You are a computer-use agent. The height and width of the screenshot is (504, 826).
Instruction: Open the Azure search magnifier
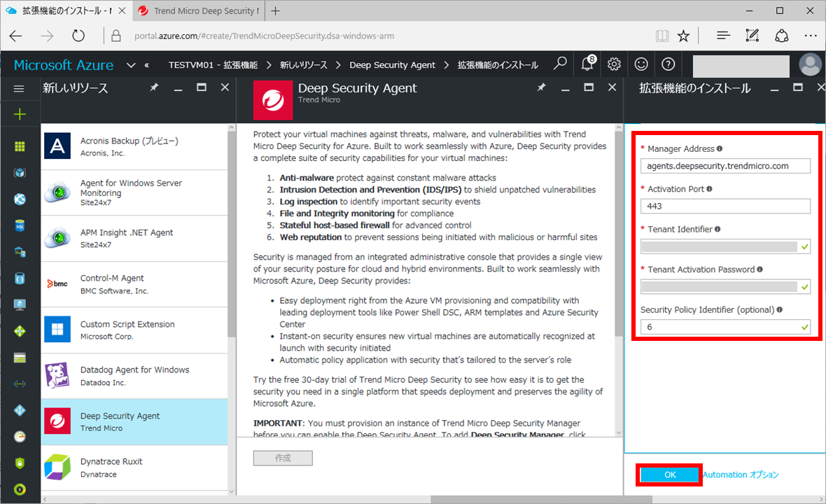pyautogui.click(x=559, y=64)
